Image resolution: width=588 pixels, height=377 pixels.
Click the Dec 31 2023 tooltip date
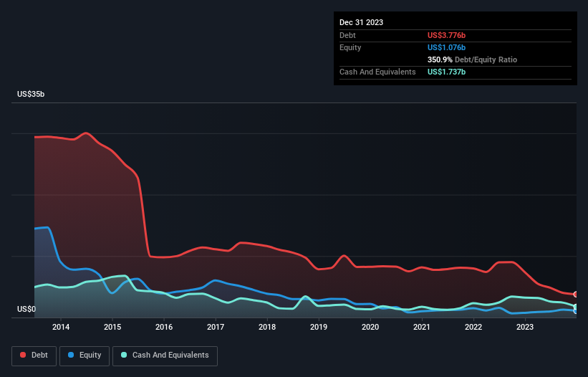coord(361,22)
